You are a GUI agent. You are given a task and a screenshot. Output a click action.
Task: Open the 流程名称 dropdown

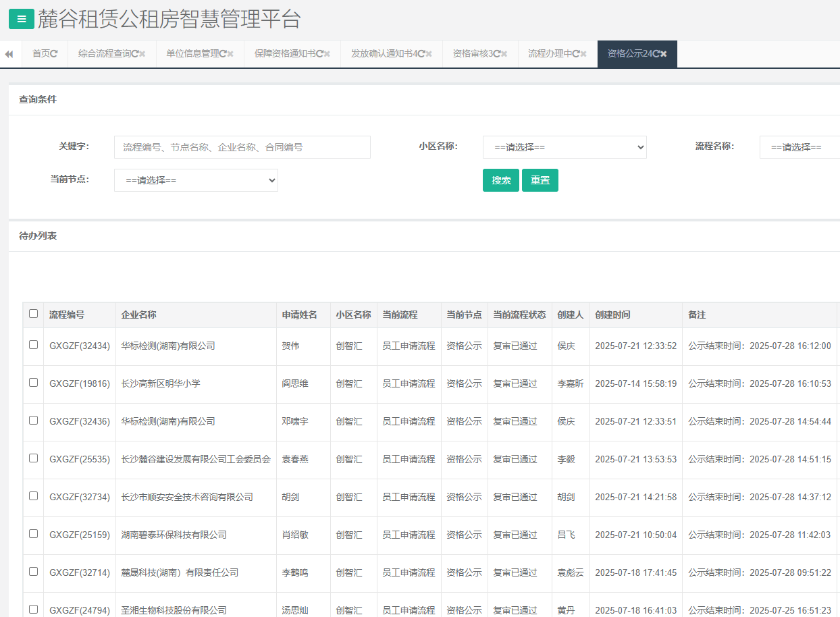tap(799, 147)
